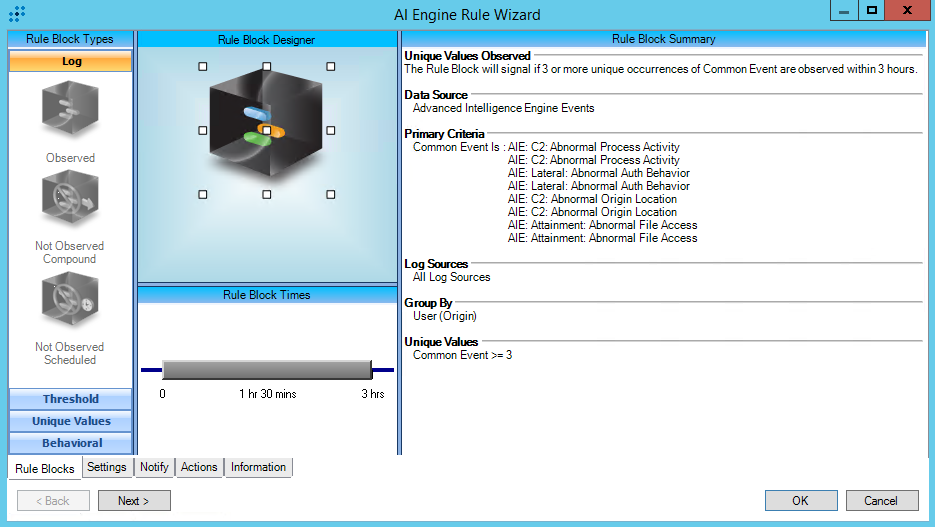
Task: Go to the Actions tab
Action: pos(199,467)
